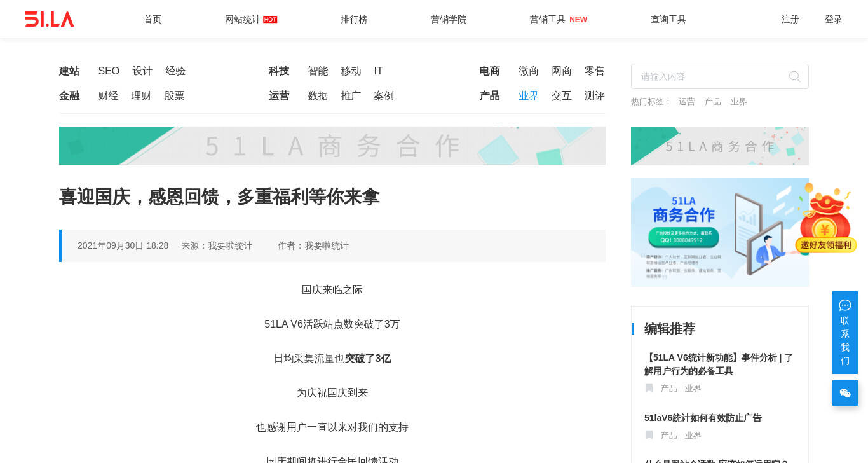Viewport: 868px width, 463px height.
Task: Click the red envelope invite friends icon
Action: pyautogui.click(x=825, y=219)
